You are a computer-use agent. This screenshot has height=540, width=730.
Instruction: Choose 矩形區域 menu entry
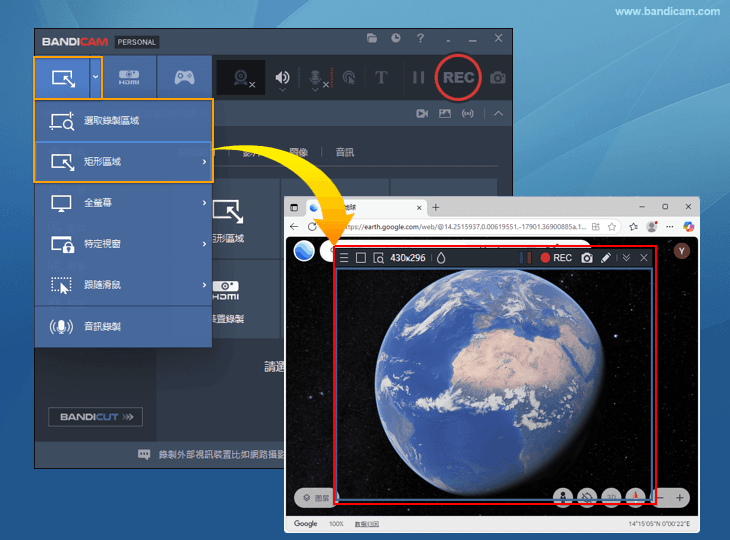(123, 162)
